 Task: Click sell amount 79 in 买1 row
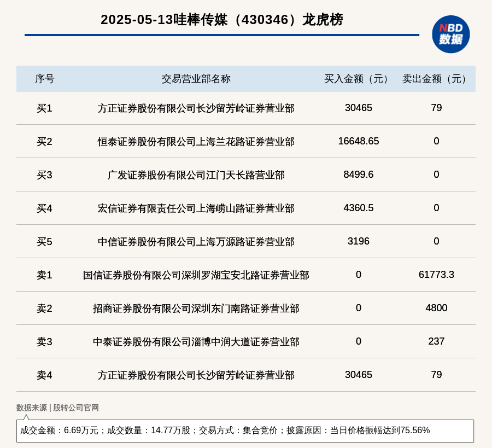click(x=436, y=108)
